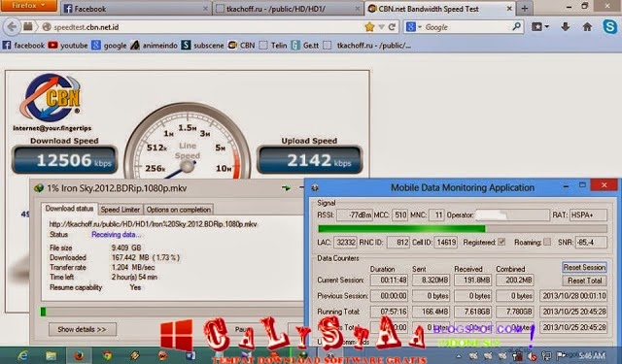Open a new browser tab
Viewport: 622px width, 364px height.
[525, 9]
